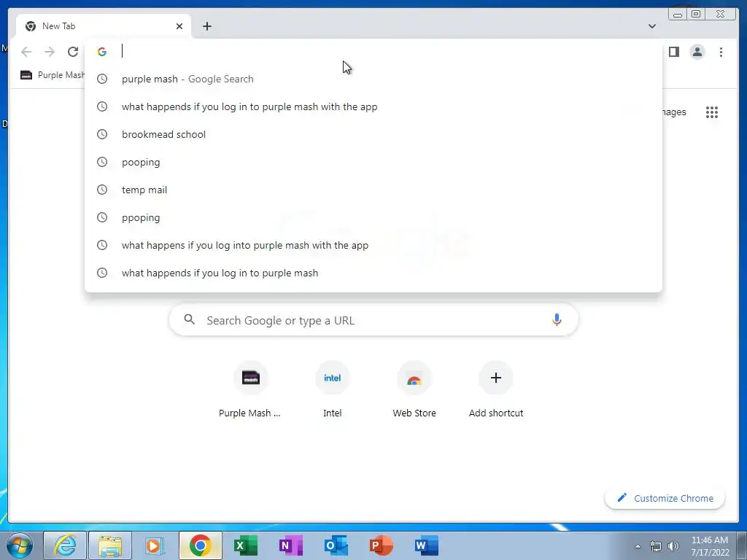This screenshot has height=560, width=747.
Task: Click the Google G icon in the address bar
Action: point(102,52)
